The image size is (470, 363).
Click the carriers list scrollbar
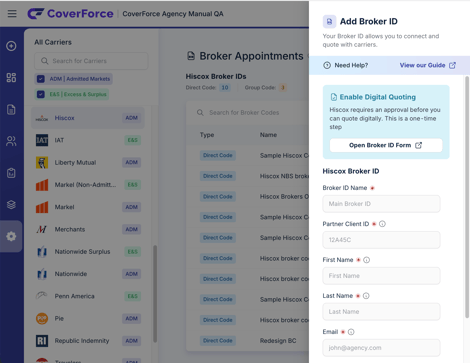155,294
